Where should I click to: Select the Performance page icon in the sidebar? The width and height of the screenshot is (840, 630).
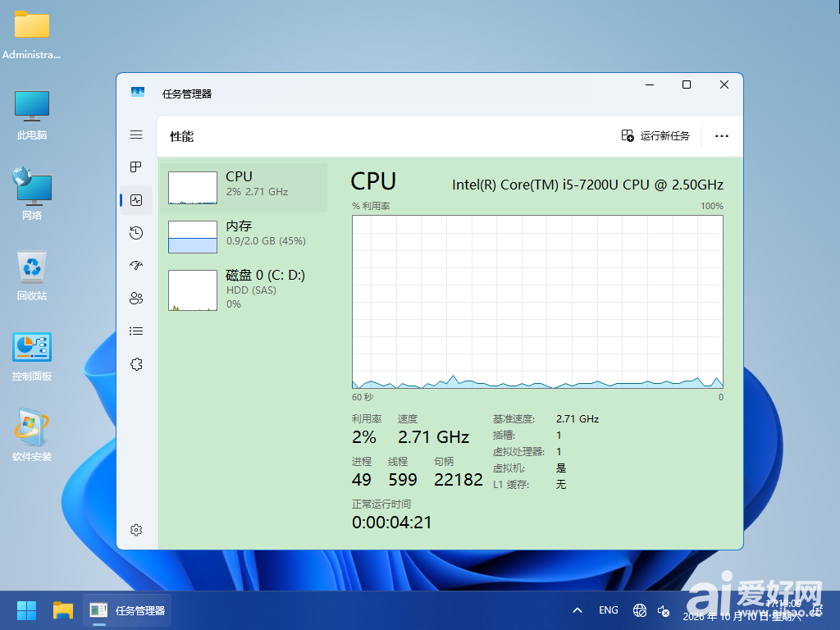click(x=136, y=200)
